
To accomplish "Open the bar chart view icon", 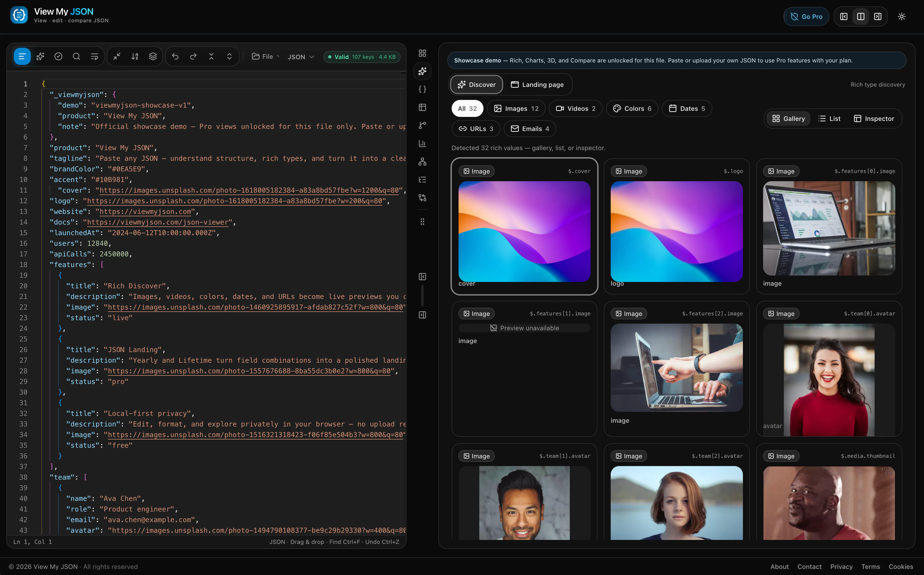I will point(422,143).
